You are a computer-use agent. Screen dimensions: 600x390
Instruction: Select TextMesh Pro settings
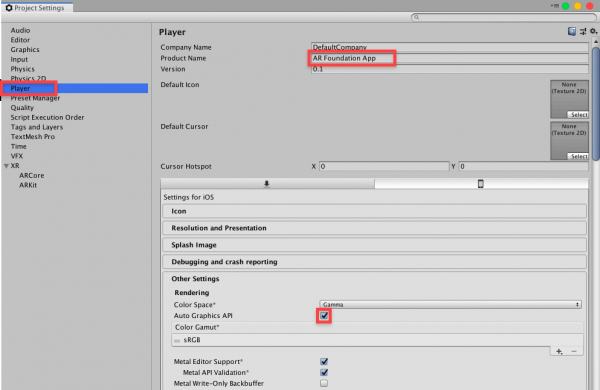pos(33,137)
